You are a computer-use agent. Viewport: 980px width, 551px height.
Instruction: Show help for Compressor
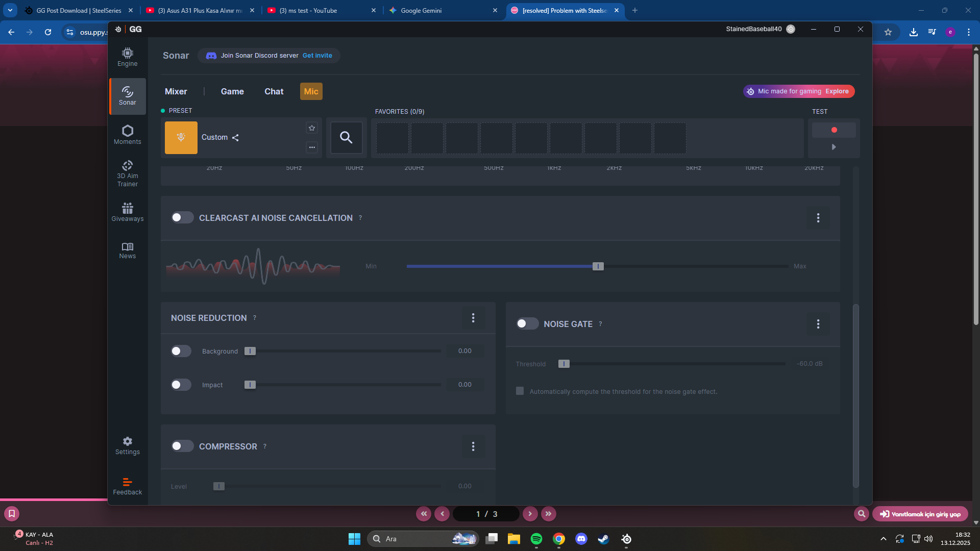[x=265, y=446]
